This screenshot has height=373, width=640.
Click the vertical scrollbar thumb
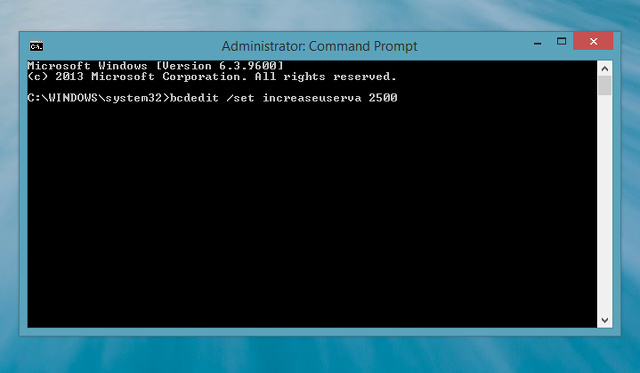point(604,86)
